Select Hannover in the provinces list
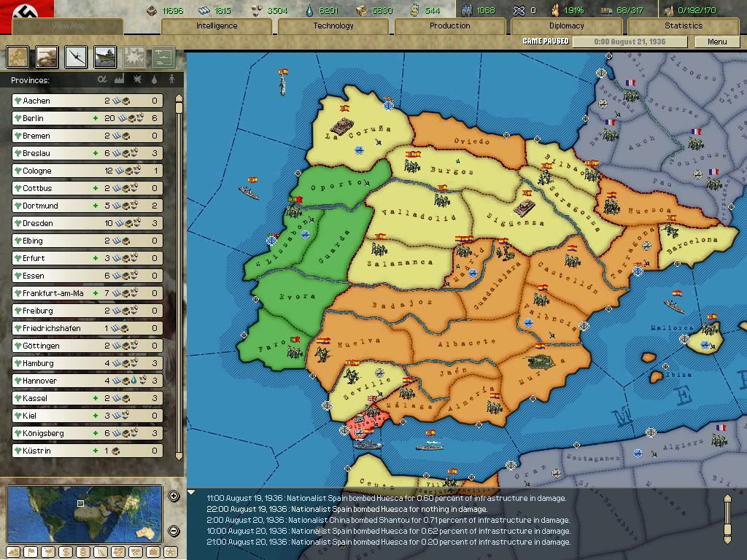 [88, 381]
